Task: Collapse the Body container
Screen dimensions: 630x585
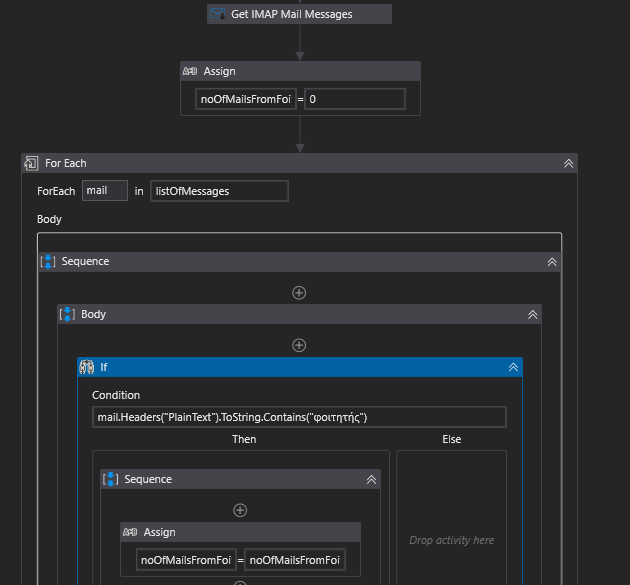Action: point(532,314)
